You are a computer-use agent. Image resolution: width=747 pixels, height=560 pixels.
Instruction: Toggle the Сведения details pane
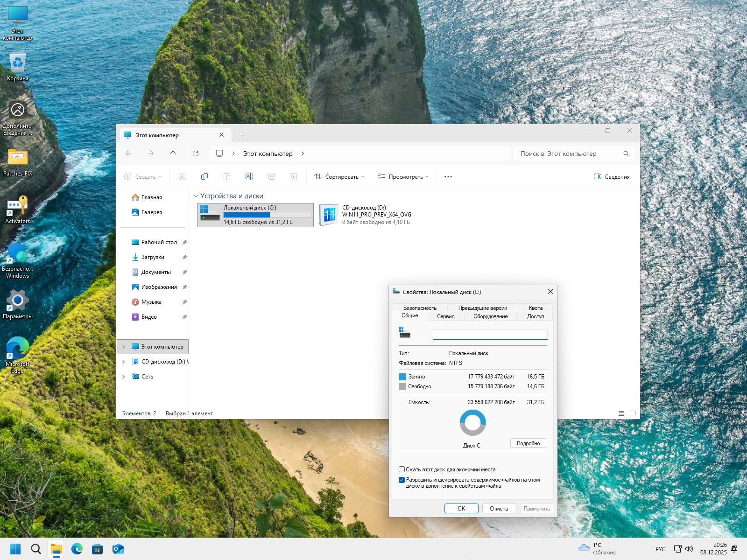click(612, 177)
